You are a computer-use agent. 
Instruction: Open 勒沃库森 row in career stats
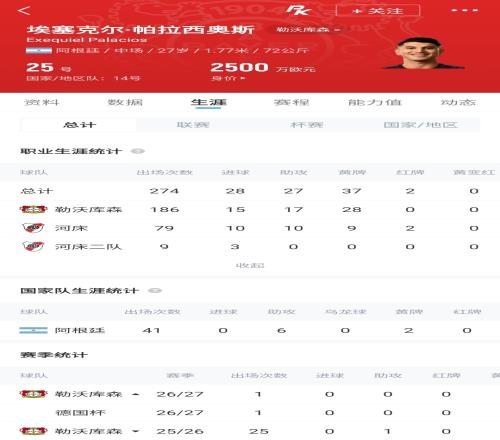click(x=250, y=209)
